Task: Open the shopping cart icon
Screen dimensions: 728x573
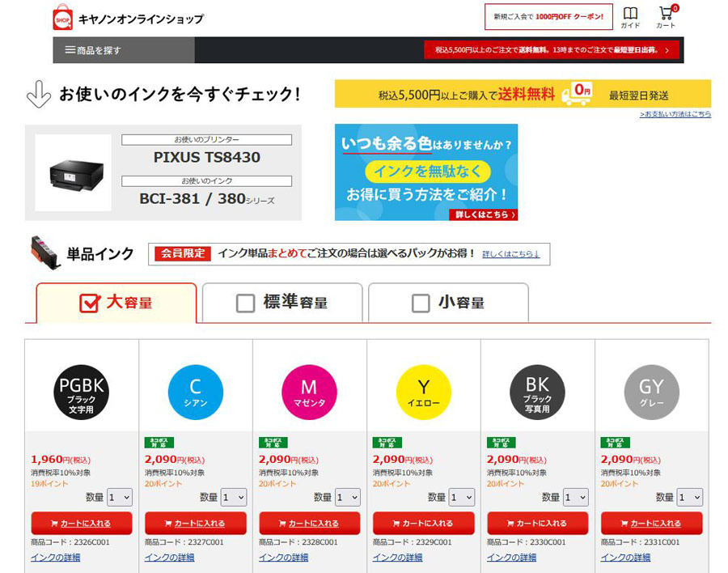Action: pyautogui.click(x=666, y=16)
